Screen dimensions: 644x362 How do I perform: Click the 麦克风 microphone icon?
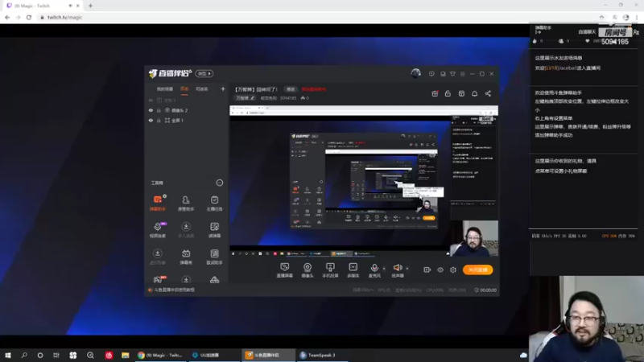[374, 268]
